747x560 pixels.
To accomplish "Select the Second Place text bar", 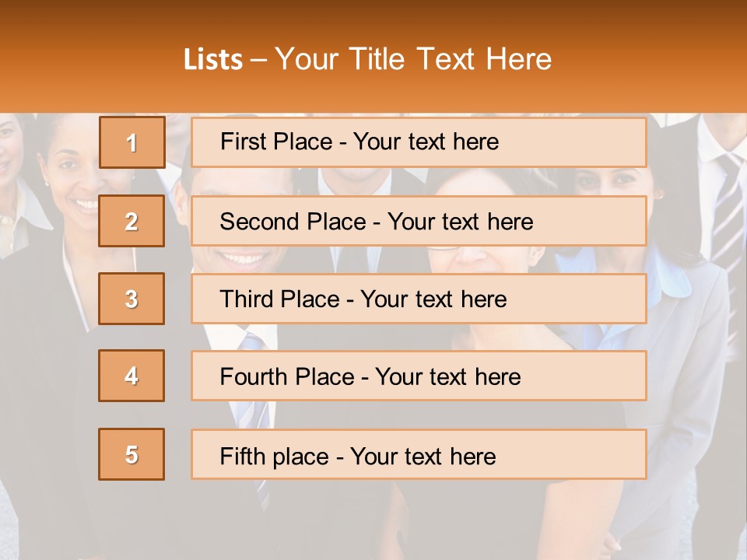I will [x=419, y=221].
